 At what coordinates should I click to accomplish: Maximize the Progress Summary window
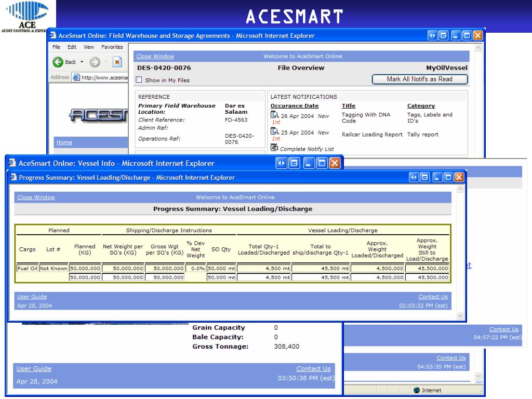(x=448, y=177)
